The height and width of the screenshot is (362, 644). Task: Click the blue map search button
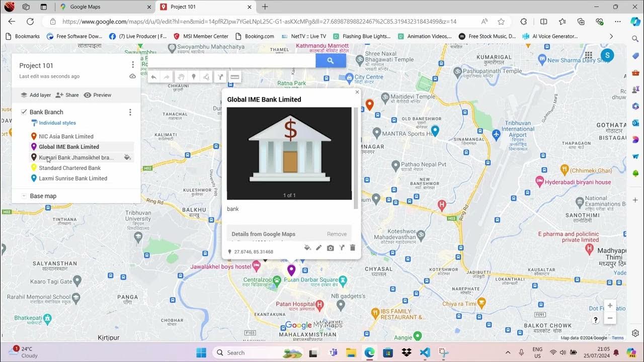(x=331, y=60)
